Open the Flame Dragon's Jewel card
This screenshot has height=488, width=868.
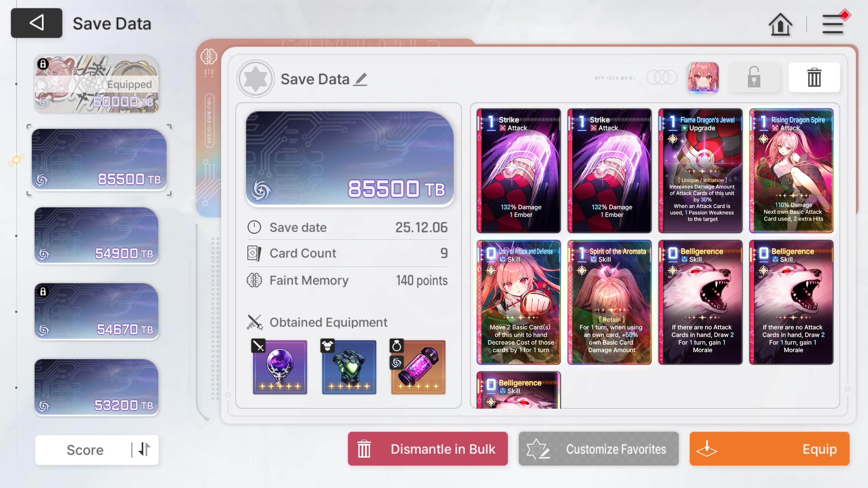pyautogui.click(x=700, y=171)
